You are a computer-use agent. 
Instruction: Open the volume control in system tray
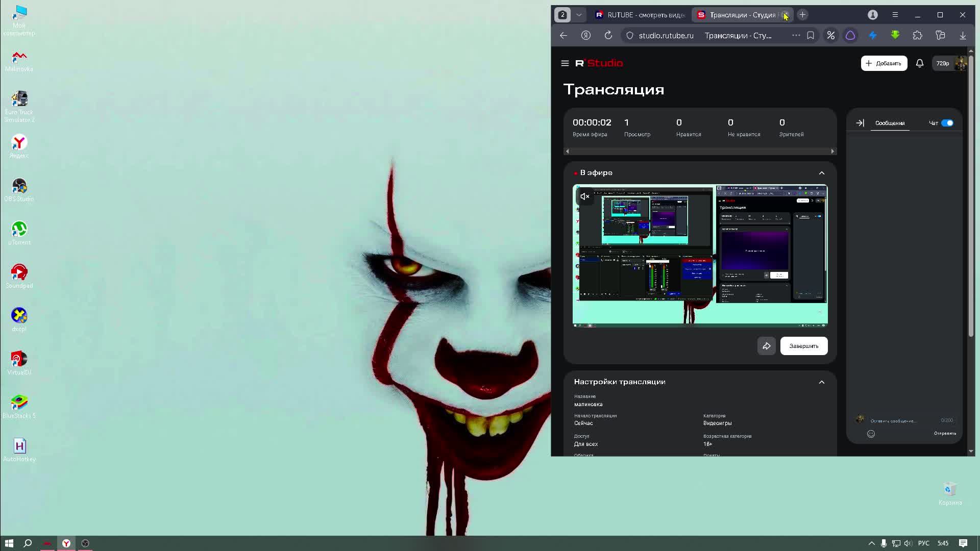pyautogui.click(x=908, y=543)
